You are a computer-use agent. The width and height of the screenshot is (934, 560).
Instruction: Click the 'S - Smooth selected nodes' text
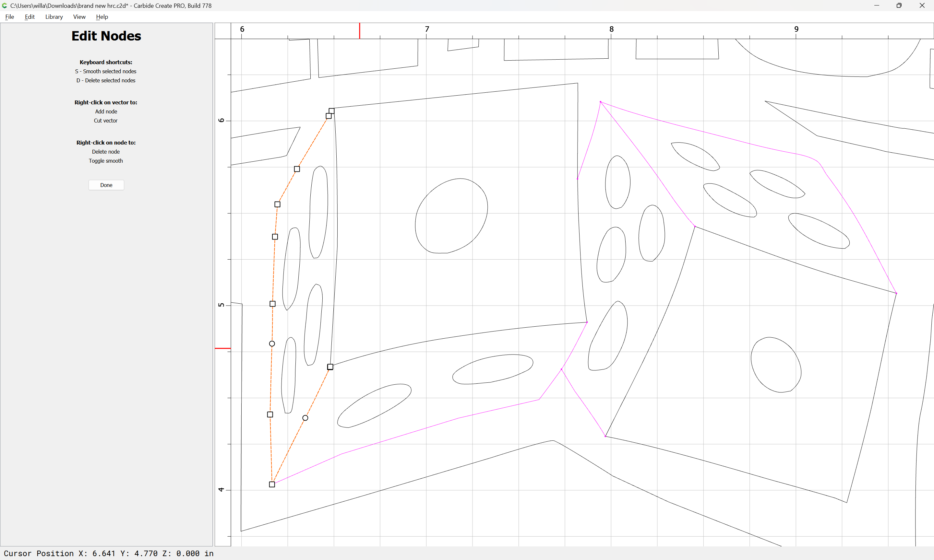(106, 71)
